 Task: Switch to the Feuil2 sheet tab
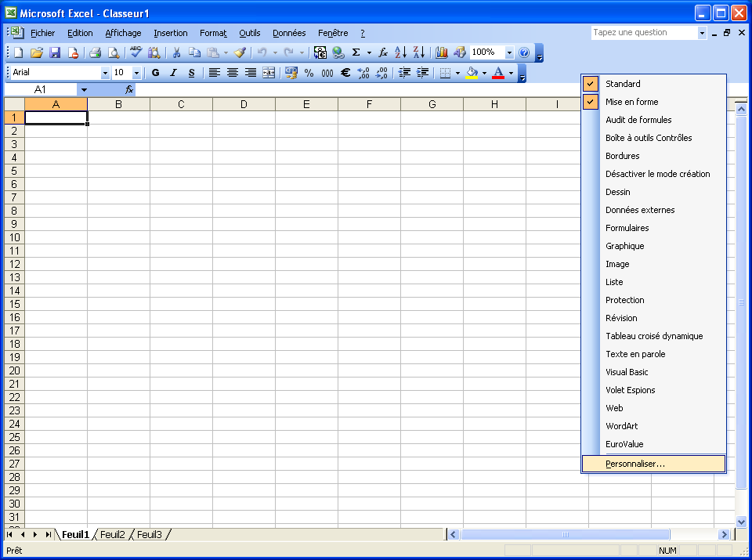coord(113,535)
